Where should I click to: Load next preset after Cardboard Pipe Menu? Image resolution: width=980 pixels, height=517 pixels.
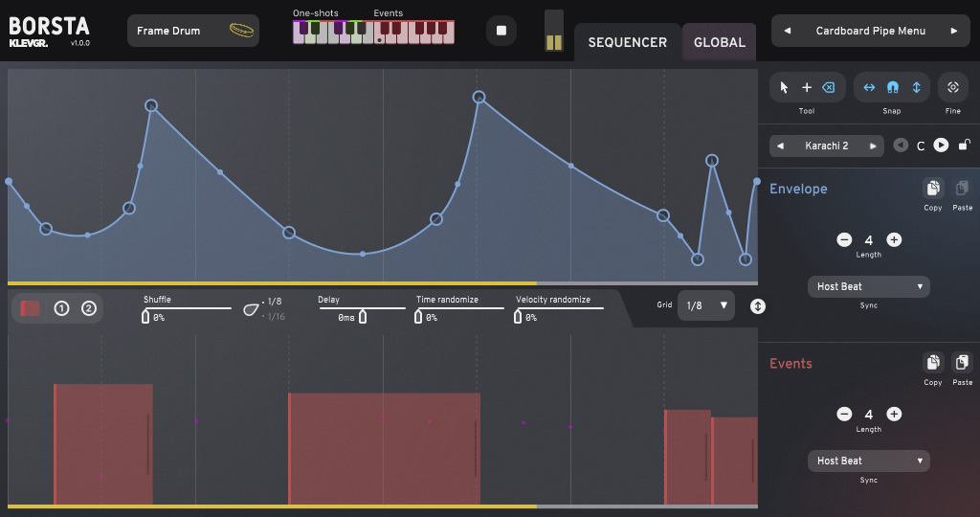(954, 31)
